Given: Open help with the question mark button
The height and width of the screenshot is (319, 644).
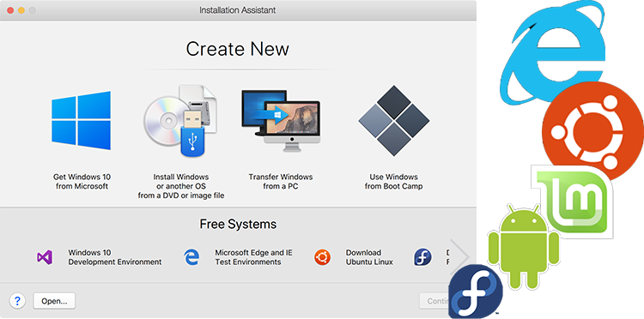Looking at the screenshot, I should coord(17,301).
